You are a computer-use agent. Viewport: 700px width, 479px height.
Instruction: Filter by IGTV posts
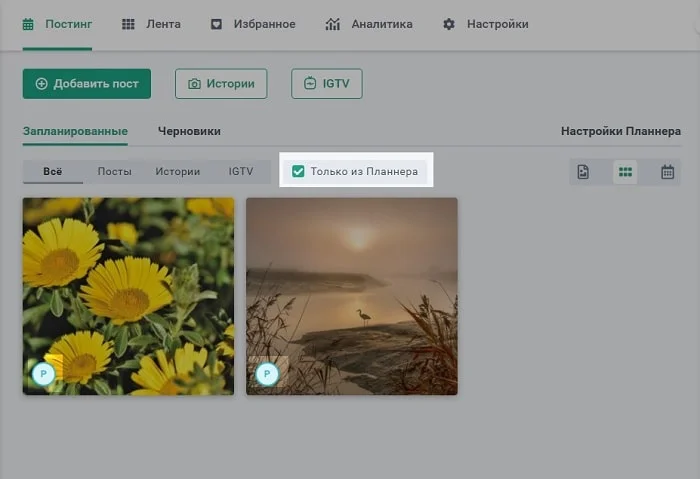(241, 171)
